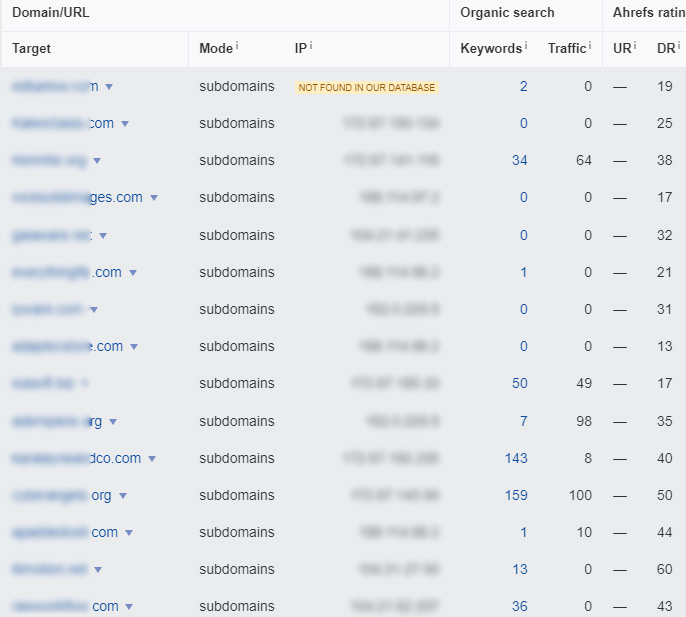The height and width of the screenshot is (617, 686).
Task: Click the info icon beside DR header
Action: (680, 46)
